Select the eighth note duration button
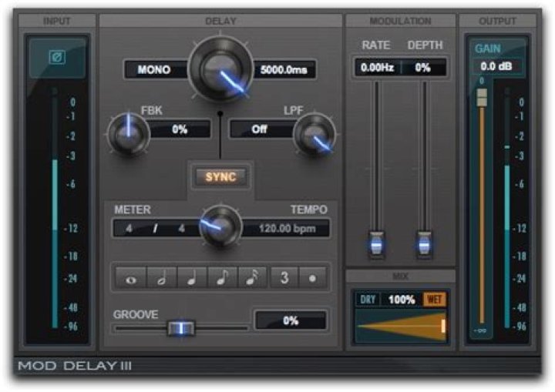The width and height of the screenshot is (555, 392). tap(223, 279)
